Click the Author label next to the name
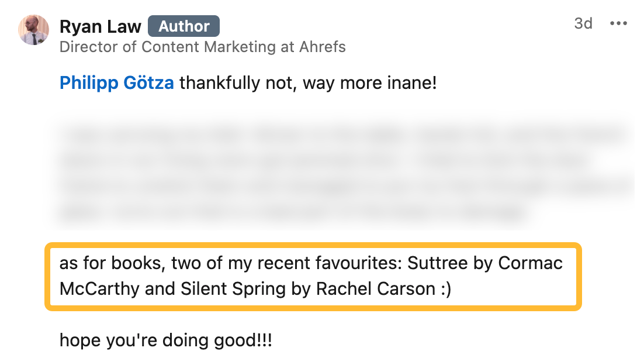This screenshot has height=358, width=644. click(183, 26)
